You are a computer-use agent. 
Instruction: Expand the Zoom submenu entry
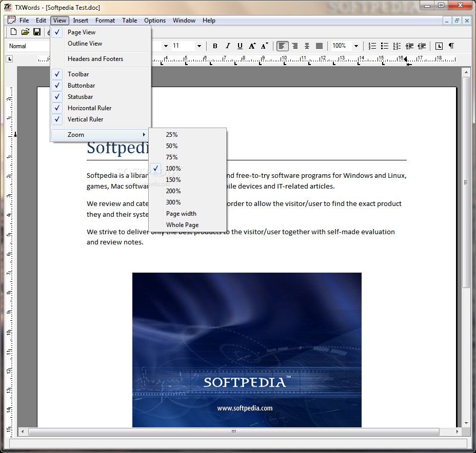pos(100,135)
